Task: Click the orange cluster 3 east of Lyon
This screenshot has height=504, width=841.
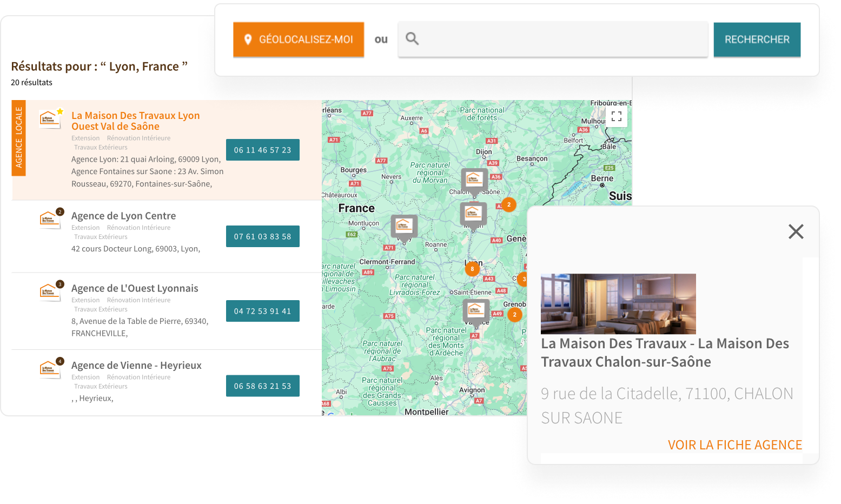Action: [x=522, y=279]
